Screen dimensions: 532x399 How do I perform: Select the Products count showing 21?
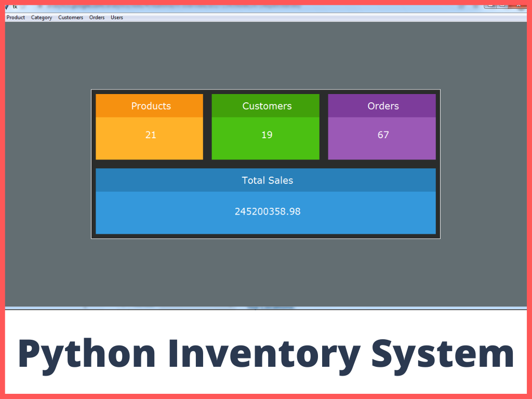(151, 135)
